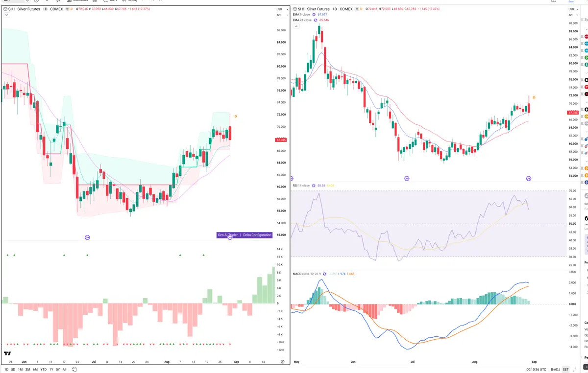This screenshot has width=588, height=373.
Task: Select the 3M time range button
Action: point(27,369)
